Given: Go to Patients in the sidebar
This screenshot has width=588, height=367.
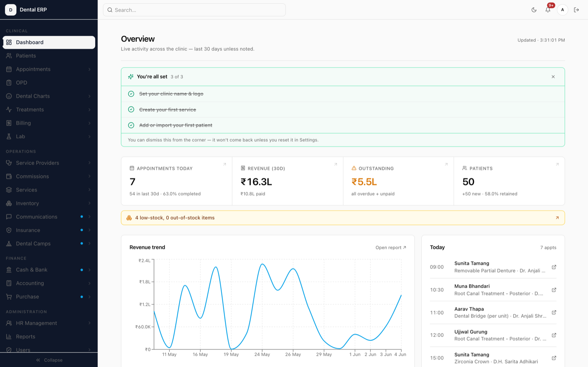Looking at the screenshot, I should [49, 56].
